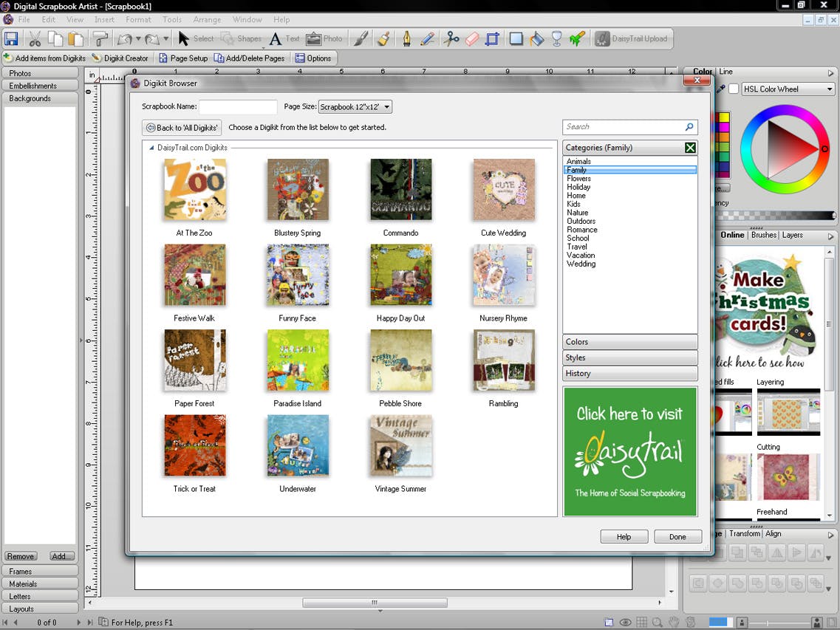840x630 pixels.
Task: Choose the Select arrow tool
Action: pyautogui.click(x=196, y=38)
